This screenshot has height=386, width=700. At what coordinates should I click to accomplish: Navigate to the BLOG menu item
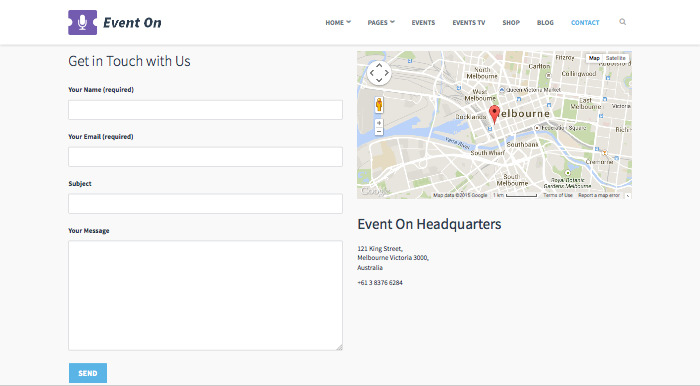545,22
